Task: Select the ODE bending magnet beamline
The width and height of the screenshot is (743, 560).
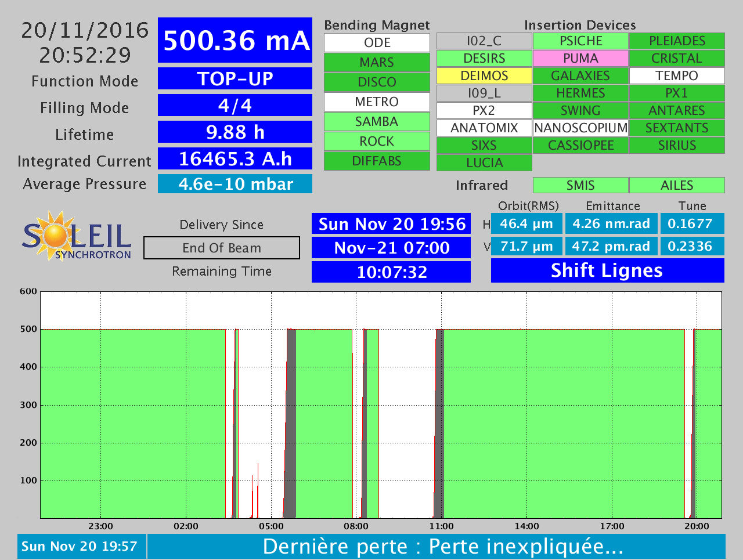Action: (377, 42)
